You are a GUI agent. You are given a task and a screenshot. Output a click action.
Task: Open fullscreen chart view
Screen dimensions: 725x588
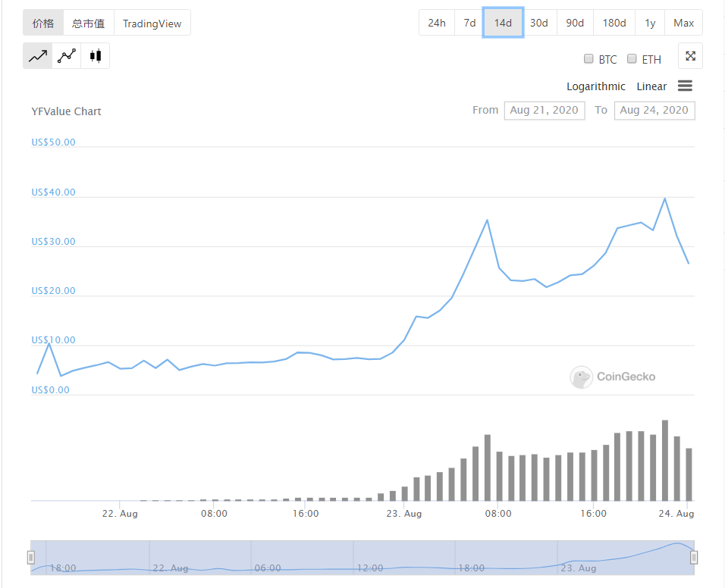(x=690, y=56)
